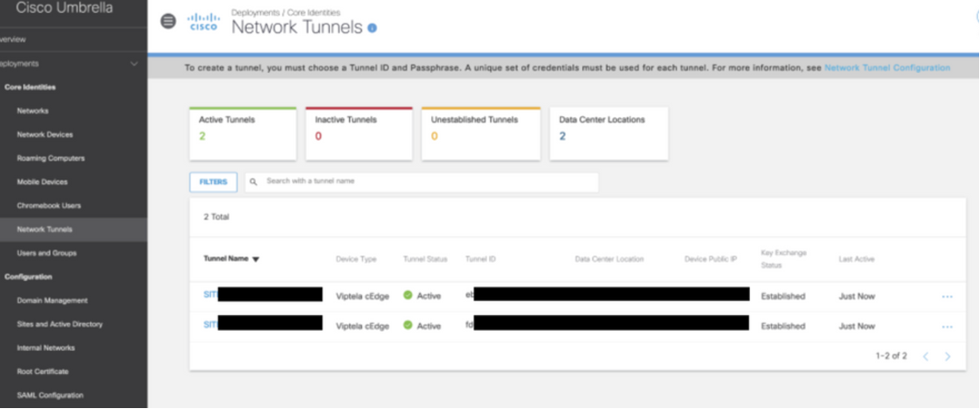Click the Active Tunnels card
Image resolution: width=980 pixels, height=409 pixels.
pyautogui.click(x=243, y=134)
